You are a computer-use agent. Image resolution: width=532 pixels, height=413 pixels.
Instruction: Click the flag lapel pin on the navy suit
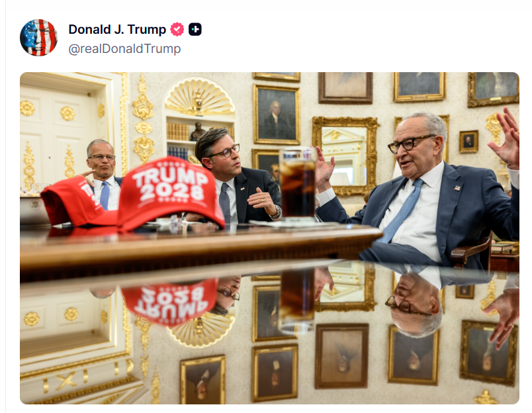(x=457, y=188)
